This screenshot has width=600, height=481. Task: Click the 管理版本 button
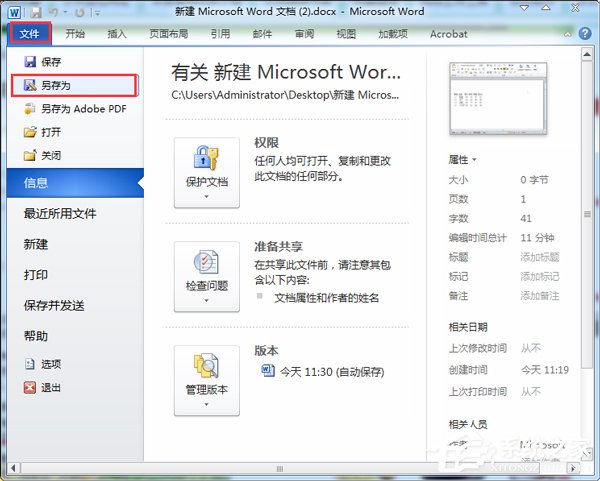point(207,380)
